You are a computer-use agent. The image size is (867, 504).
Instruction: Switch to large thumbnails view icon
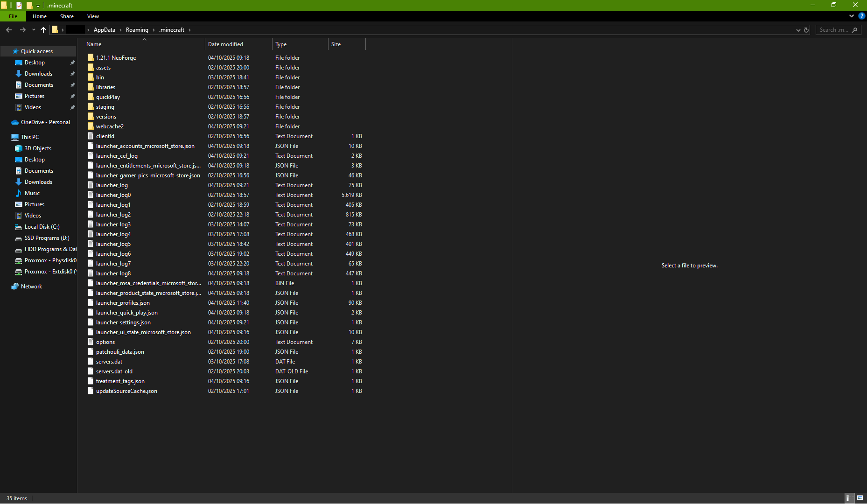[x=860, y=498]
